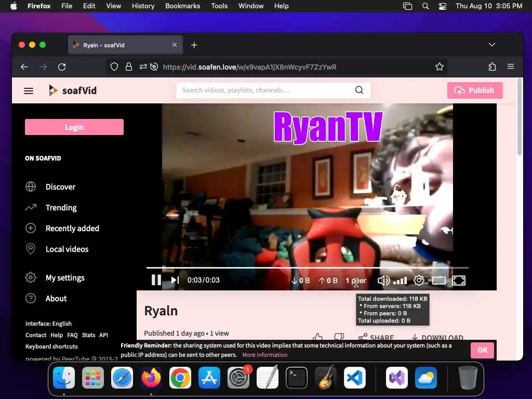Open the Contact link

coord(36,335)
